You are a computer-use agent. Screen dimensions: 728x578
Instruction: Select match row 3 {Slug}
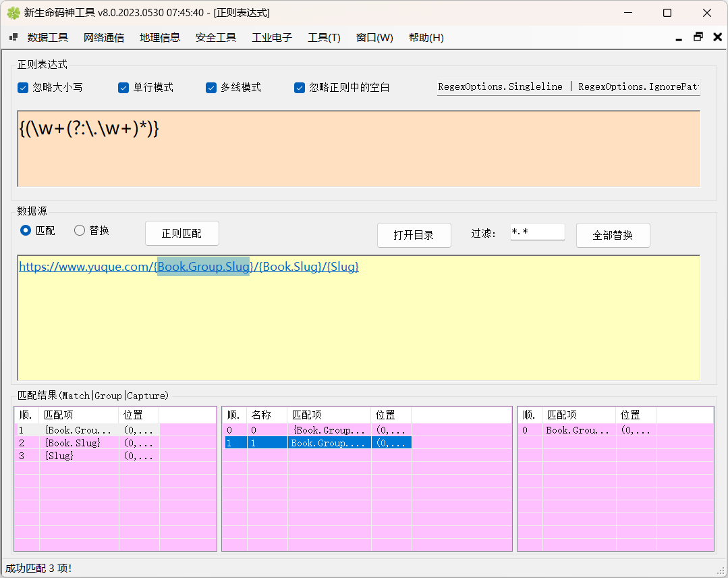[88, 456]
